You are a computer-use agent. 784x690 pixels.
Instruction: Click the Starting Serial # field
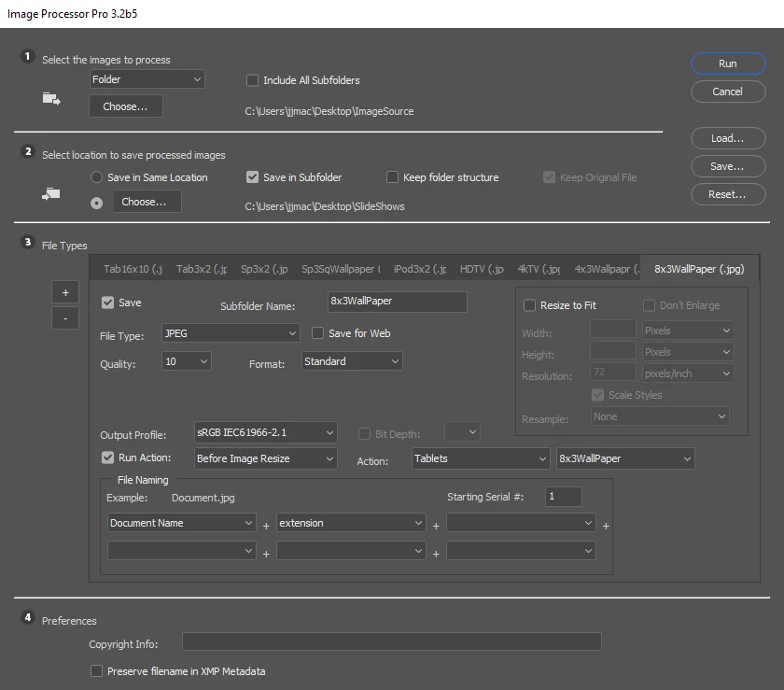(x=564, y=497)
